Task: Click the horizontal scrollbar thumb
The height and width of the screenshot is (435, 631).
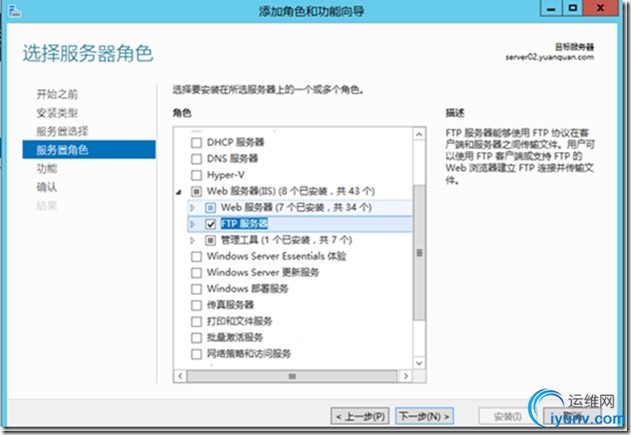Action: pos(292,376)
